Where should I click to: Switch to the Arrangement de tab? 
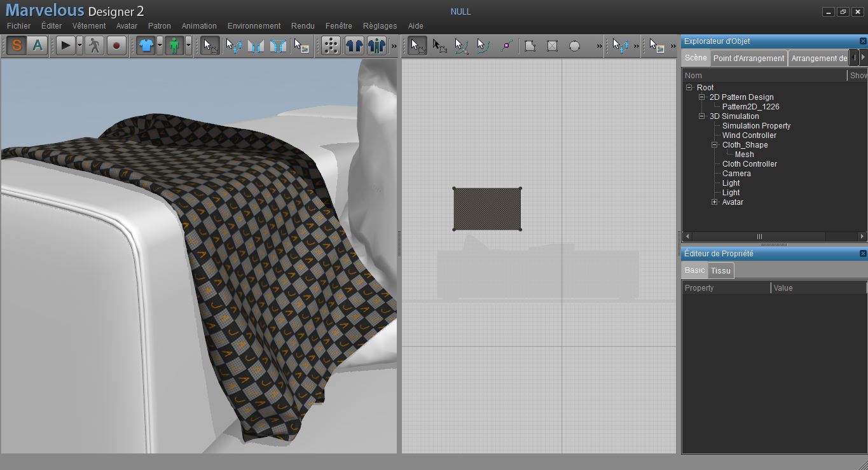tap(818, 58)
